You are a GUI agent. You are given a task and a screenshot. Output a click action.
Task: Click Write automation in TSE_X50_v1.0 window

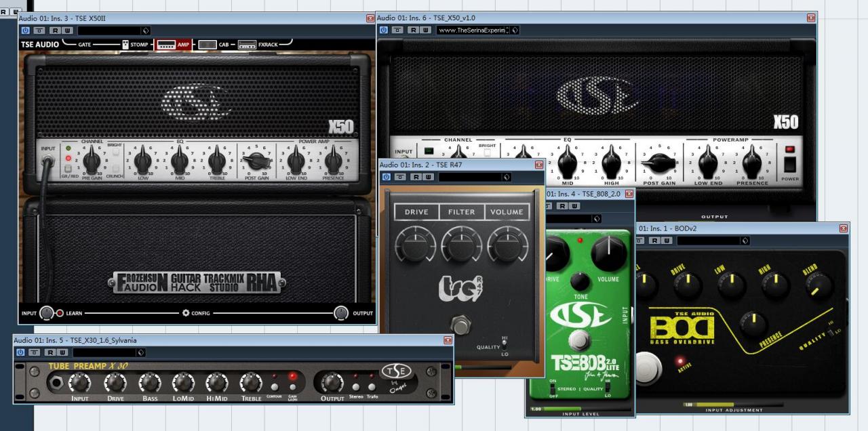pyautogui.click(x=425, y=30)
